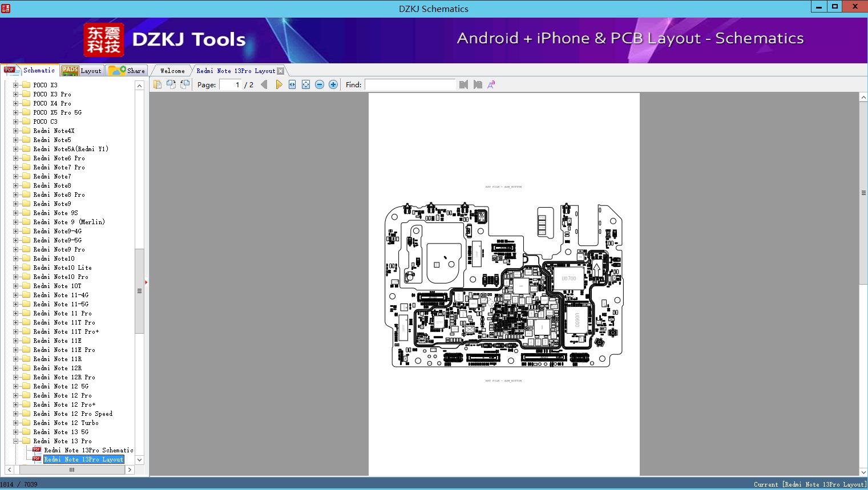
Task: Go to the next page arrow
Action: pos(278,84)
